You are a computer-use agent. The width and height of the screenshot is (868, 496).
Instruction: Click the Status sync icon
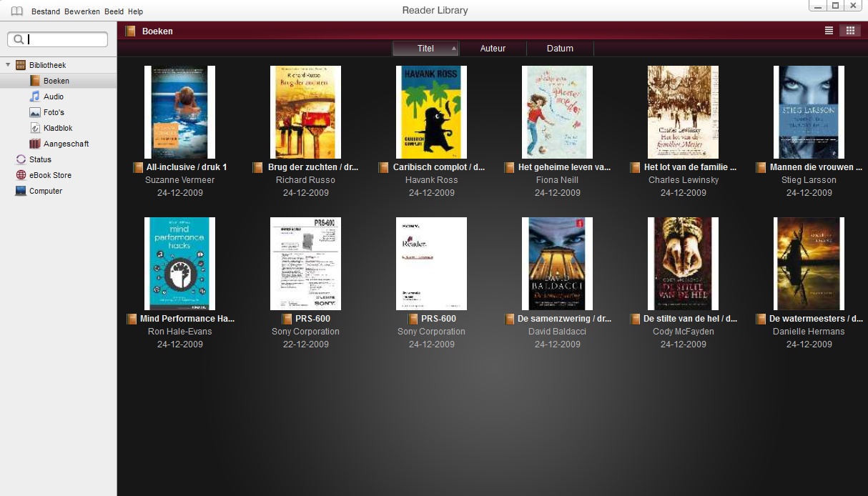[21, 159]
